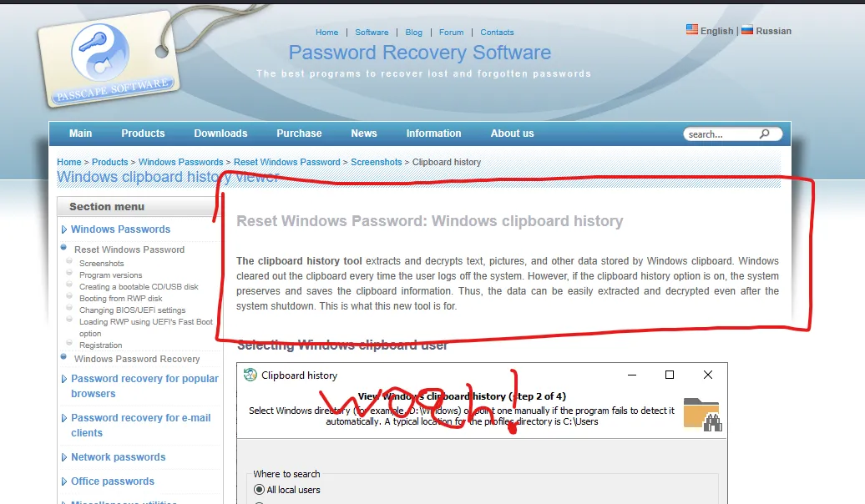Click the Russian flag icon

coord(747,30)
